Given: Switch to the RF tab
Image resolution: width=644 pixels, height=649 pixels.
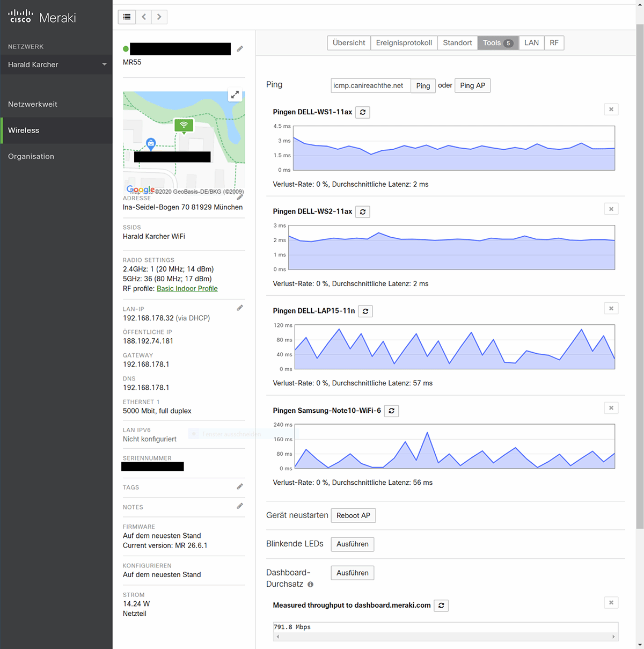Looking at the screenshot, I should [x=554, y=42].
